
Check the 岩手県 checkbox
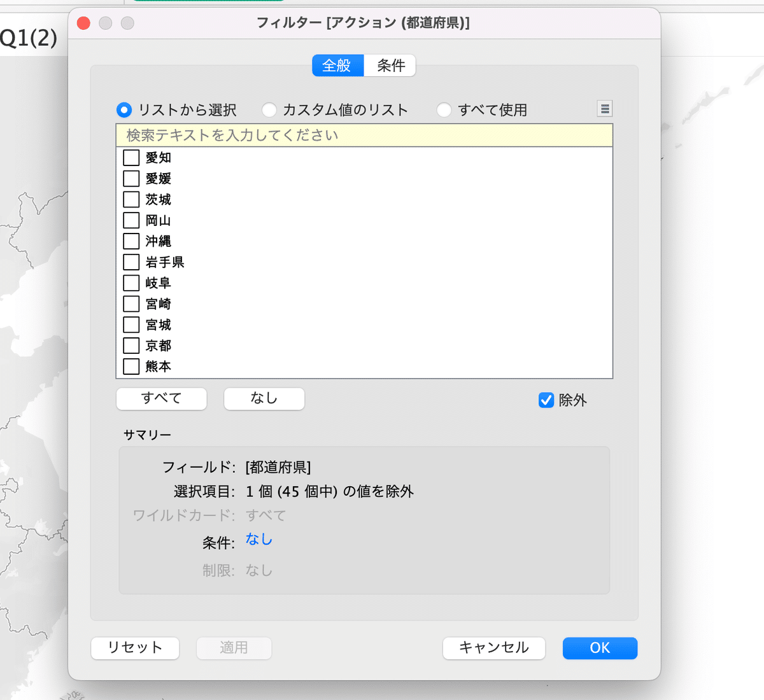[x=131, y=262]
